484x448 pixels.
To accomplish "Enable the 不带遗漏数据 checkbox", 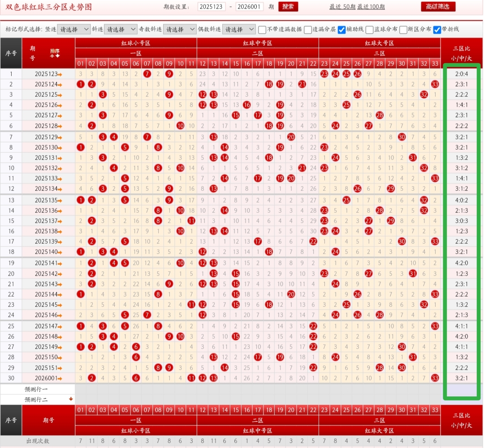I will tap(262, 30).
